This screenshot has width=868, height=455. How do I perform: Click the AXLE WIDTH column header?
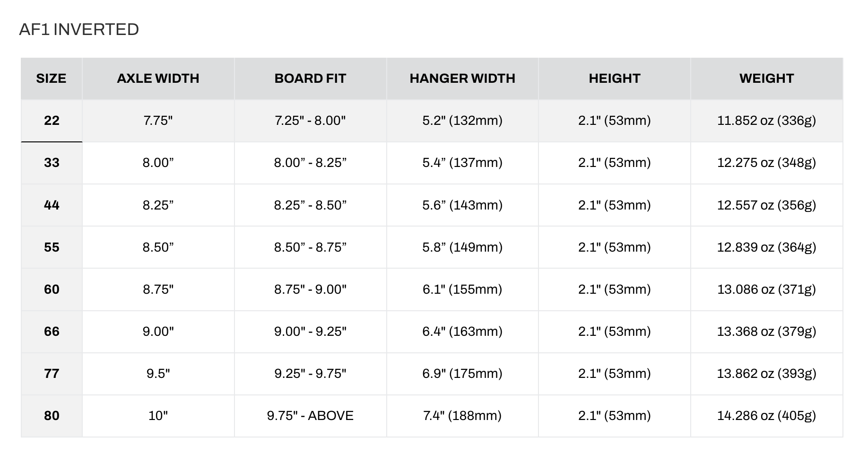[x=158, y=79]
